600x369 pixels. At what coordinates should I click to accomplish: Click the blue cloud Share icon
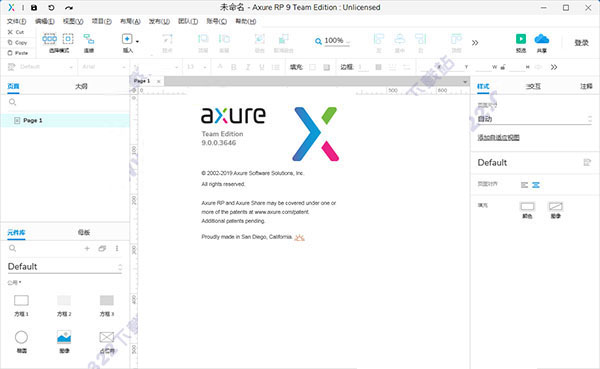point(542,39)
